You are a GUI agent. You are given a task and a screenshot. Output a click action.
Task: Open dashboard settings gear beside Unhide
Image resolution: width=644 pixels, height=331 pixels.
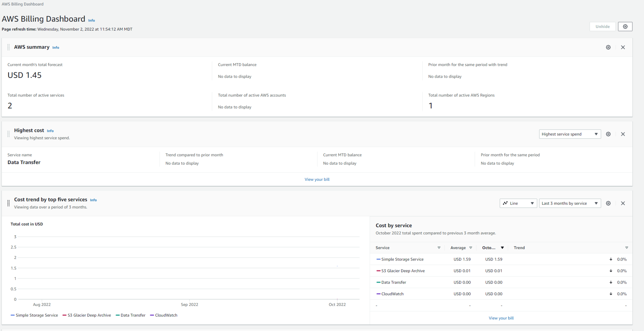pyautogui.click(x=625, y=26)
